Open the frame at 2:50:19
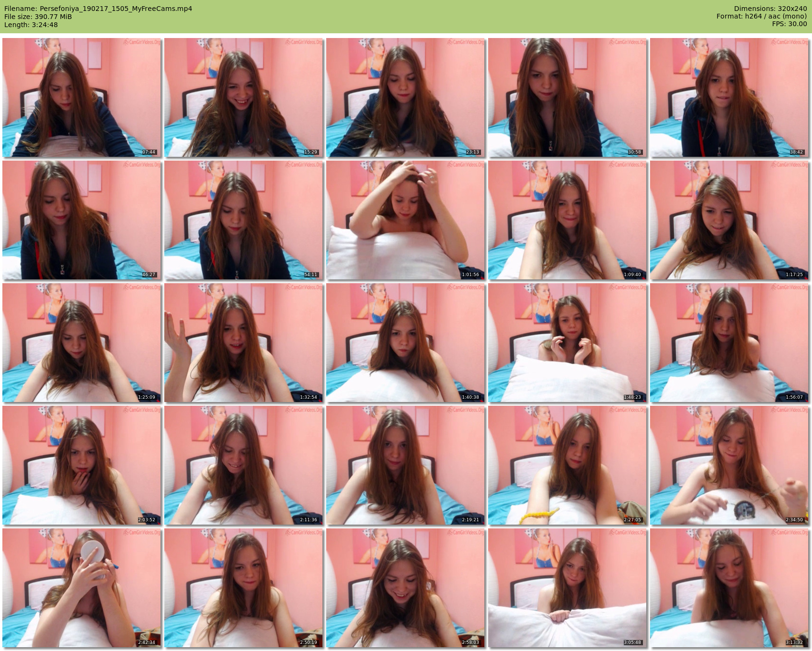The image size is (812, 651). tap(244, 588)
